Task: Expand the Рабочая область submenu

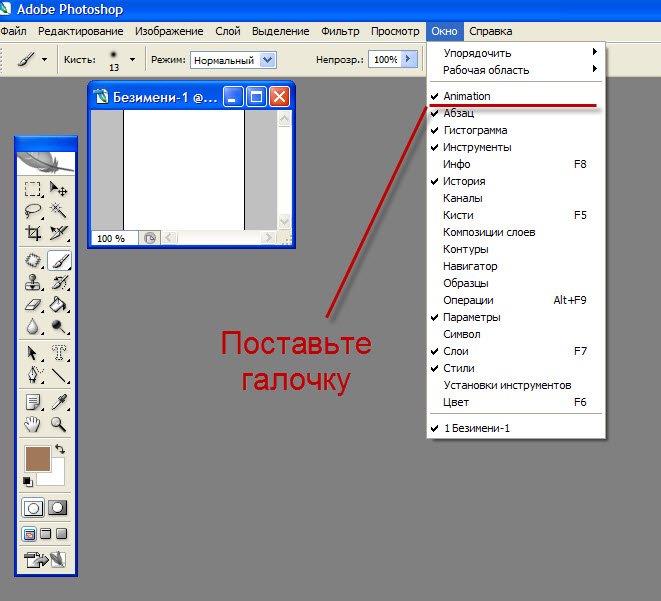Action: point(516,70)
